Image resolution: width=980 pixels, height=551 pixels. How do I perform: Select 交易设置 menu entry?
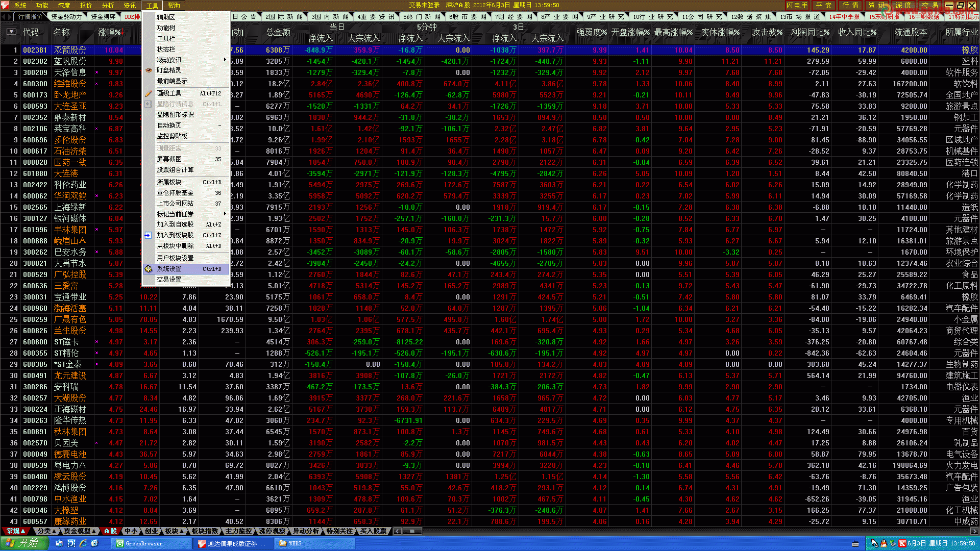click(186, 280)
